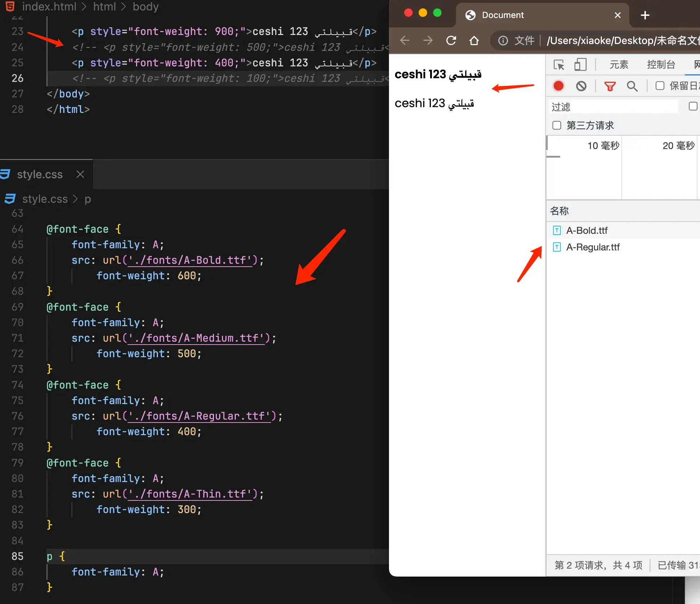This screenshot has height=604, width=700.
Task: Click the DevTools inspect element icon
Action: (x=559, y=65)
